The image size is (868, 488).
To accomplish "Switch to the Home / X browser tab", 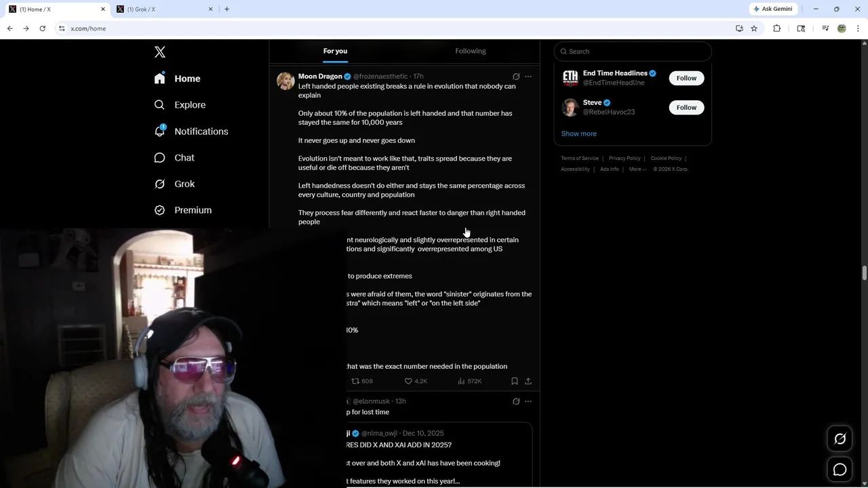I will click(57, 9).
